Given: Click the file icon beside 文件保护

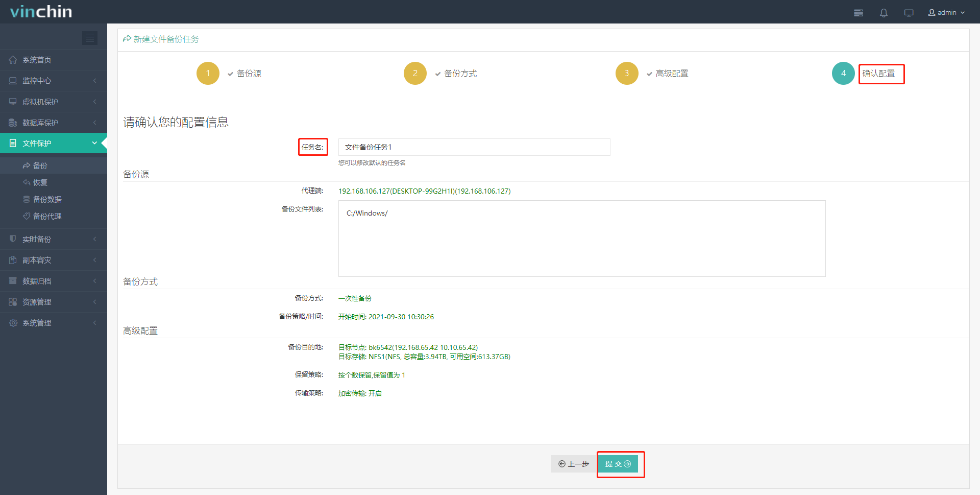Looking at the screenshot, I should pos(13,143).
